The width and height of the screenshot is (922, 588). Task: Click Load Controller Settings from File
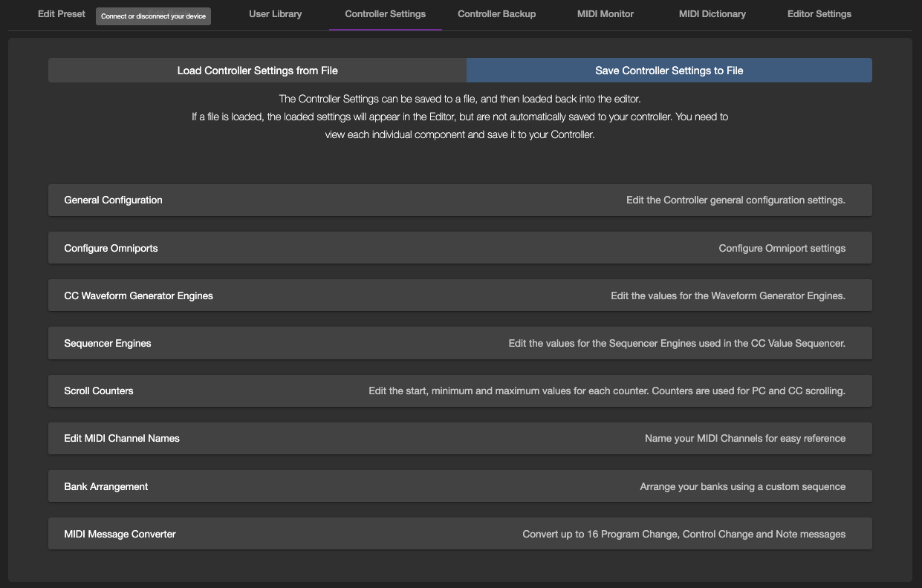(257, 71)
